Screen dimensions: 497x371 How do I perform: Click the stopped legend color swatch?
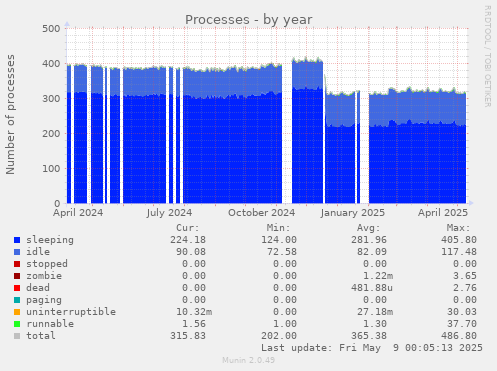pyautogui.click(x=17, y=264)
